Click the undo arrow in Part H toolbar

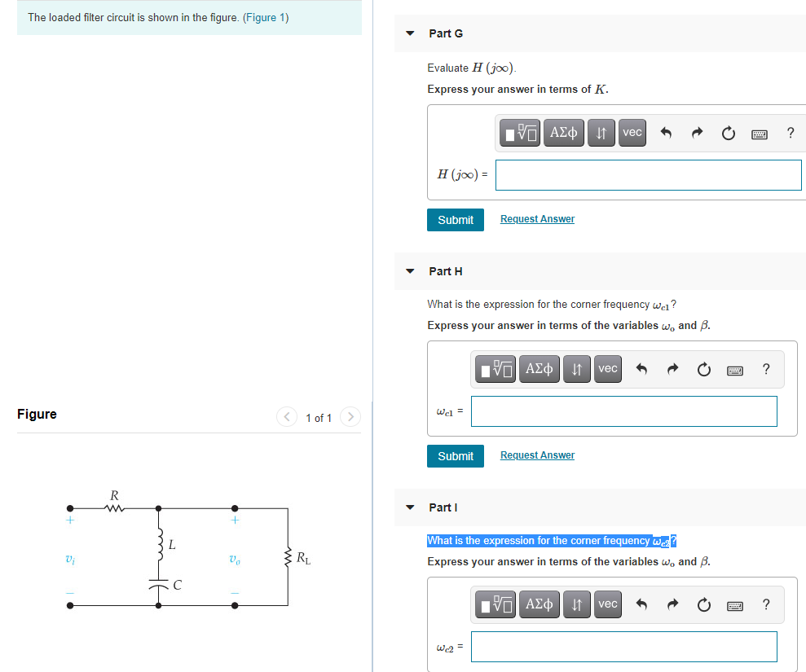(641, 368)
